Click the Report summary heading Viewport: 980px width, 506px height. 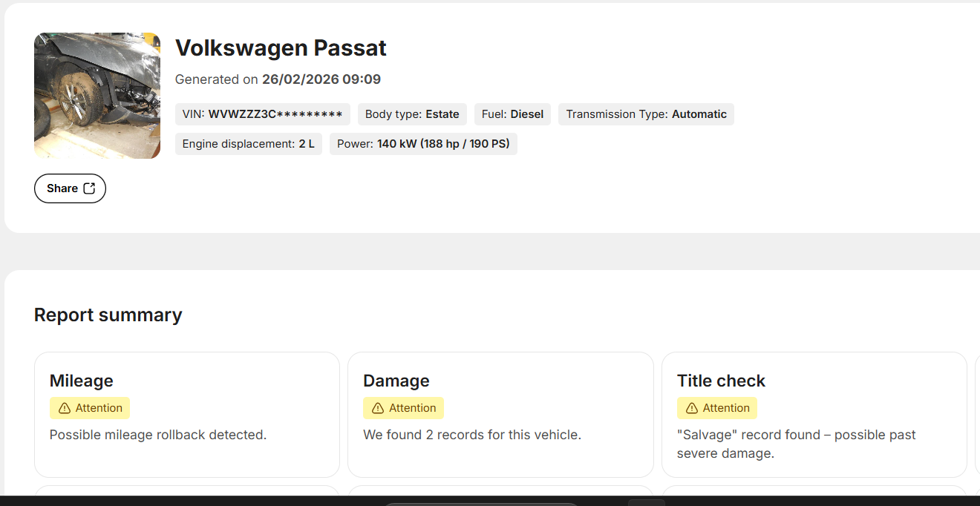pyautogui.click(x=108, y=315)
